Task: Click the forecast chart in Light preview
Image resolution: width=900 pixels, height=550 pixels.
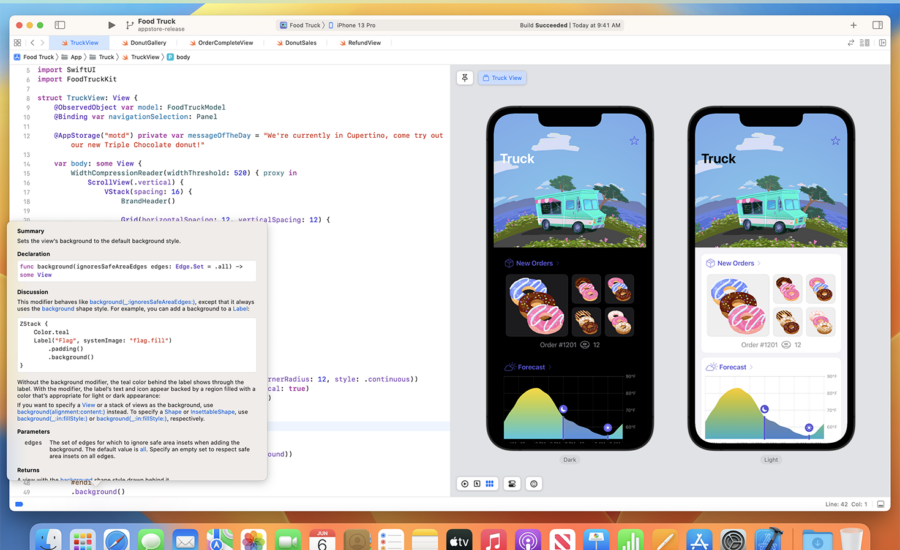Action: (771, 407)
